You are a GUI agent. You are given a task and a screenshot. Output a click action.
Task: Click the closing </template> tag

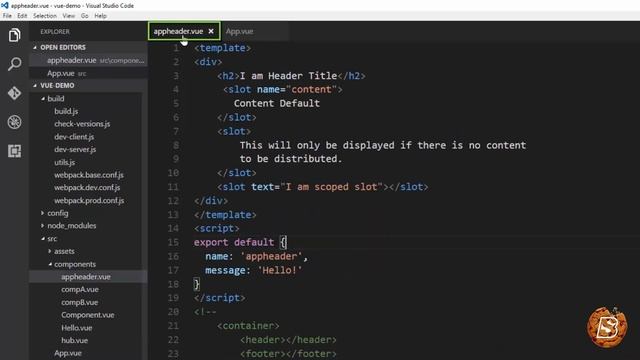click(x=225, y=215)
